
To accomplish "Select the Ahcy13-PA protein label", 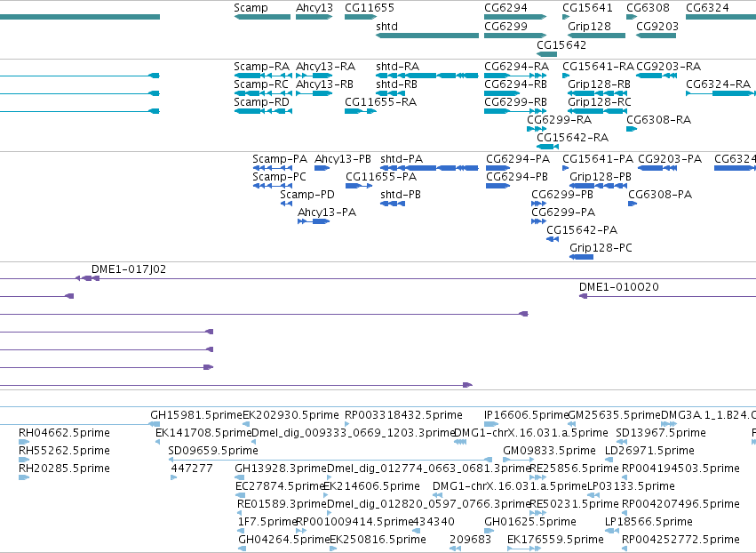I will (x=327, y=212).
